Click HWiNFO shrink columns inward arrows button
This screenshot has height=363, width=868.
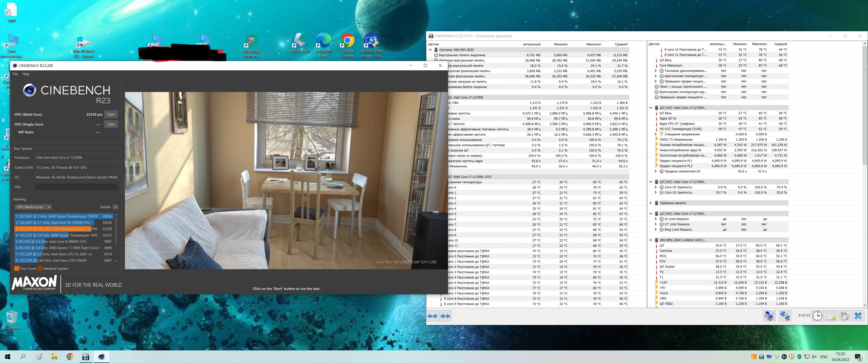[x=445, y=316]
